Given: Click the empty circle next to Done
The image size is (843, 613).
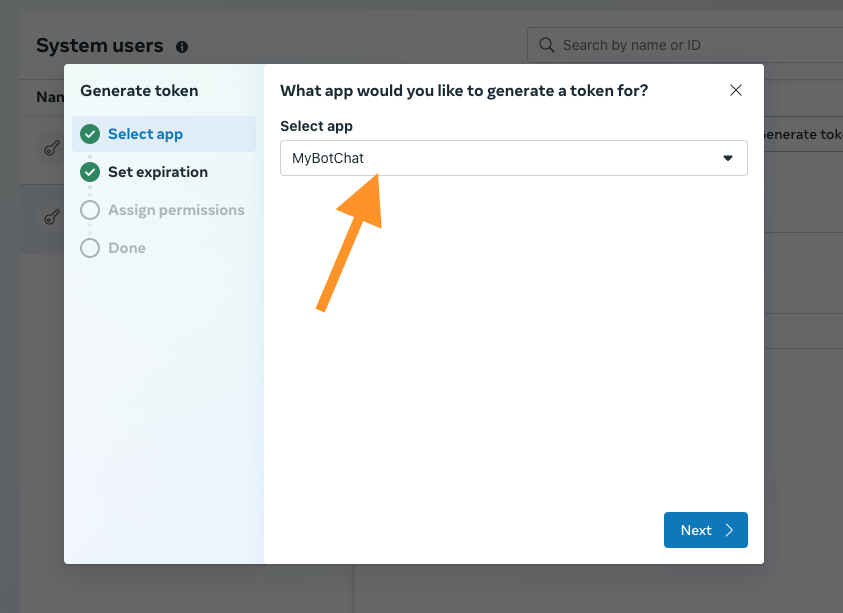Looking at the screenshot, I should click(90, 248).
